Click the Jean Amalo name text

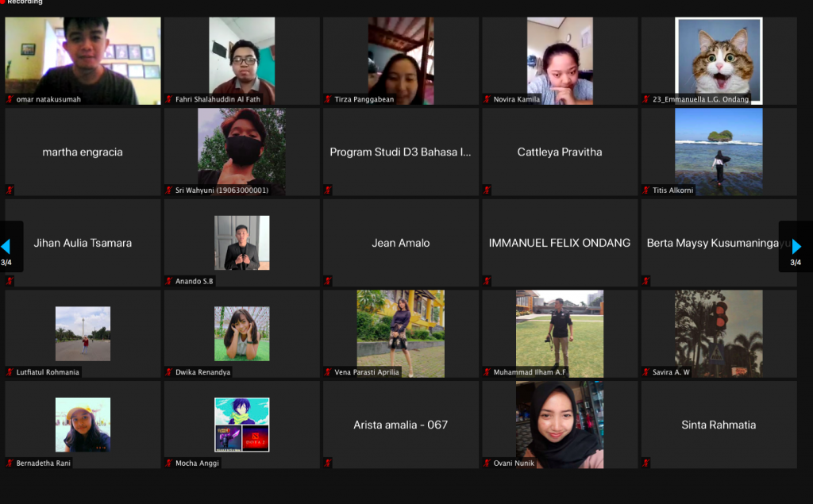tap(401, 243)
